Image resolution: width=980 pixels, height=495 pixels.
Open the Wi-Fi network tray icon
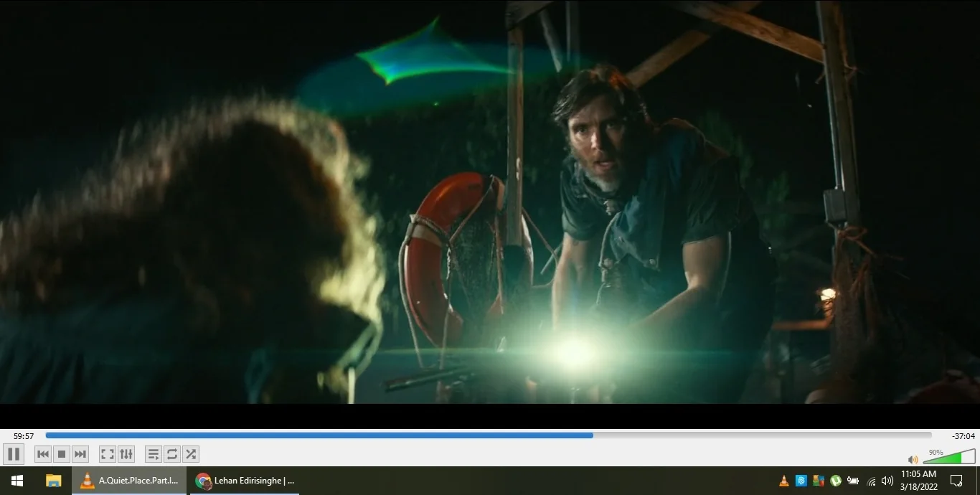(871, 481)
